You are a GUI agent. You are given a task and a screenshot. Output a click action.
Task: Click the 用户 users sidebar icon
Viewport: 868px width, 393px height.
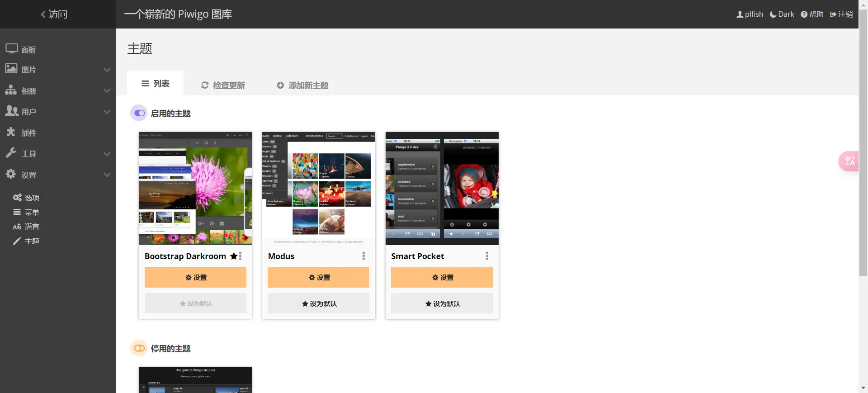[x=12, y=111]
